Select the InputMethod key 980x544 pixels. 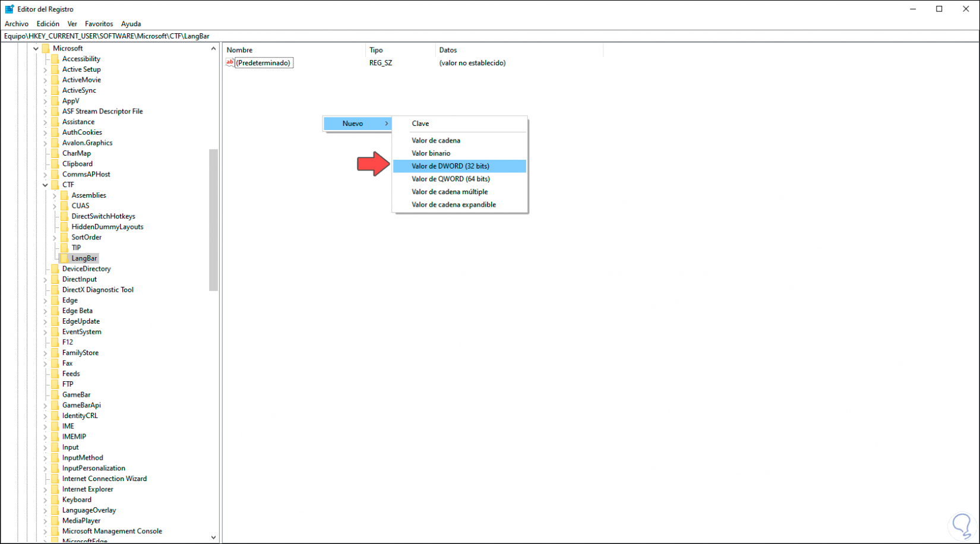[x=83, y=458]
